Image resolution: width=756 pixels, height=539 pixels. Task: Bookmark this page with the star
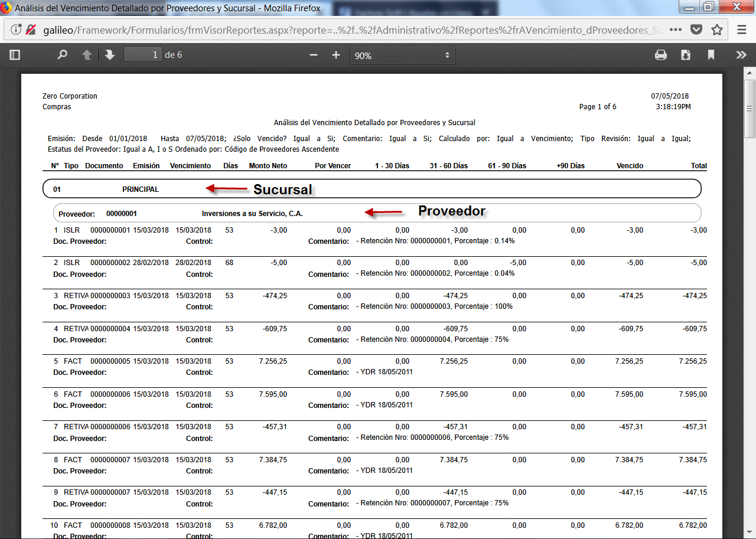717,30
